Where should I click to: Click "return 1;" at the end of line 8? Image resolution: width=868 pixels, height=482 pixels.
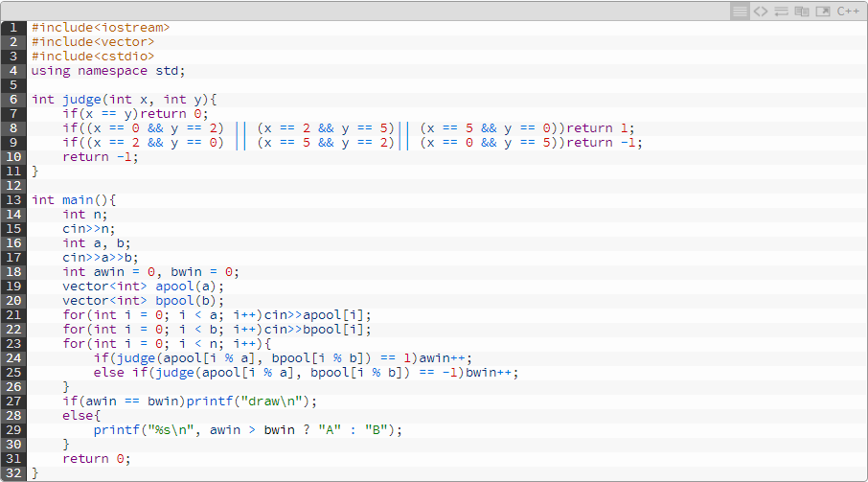pyautogui.click(x=601, y=128)
